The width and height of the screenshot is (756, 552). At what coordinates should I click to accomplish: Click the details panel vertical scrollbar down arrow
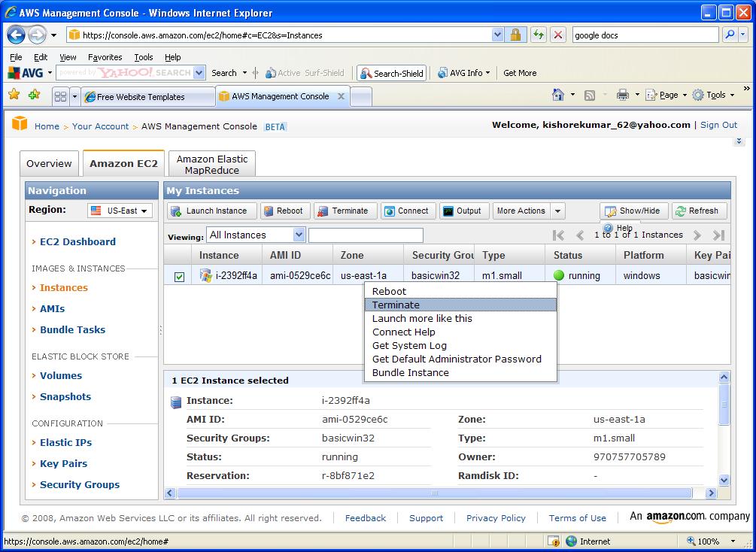coord(724,480)
